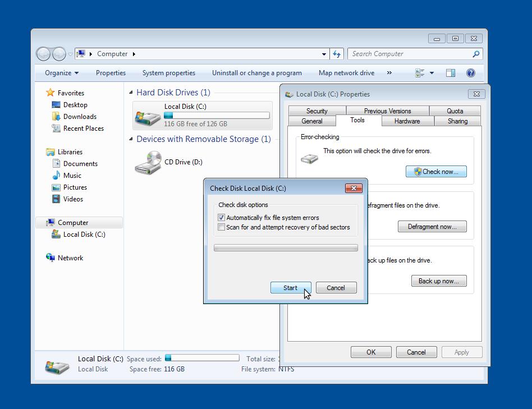Viewport: 532px width, 409px height.
Task: Click the Space used bar in details pane
Action: coord(202,358)
